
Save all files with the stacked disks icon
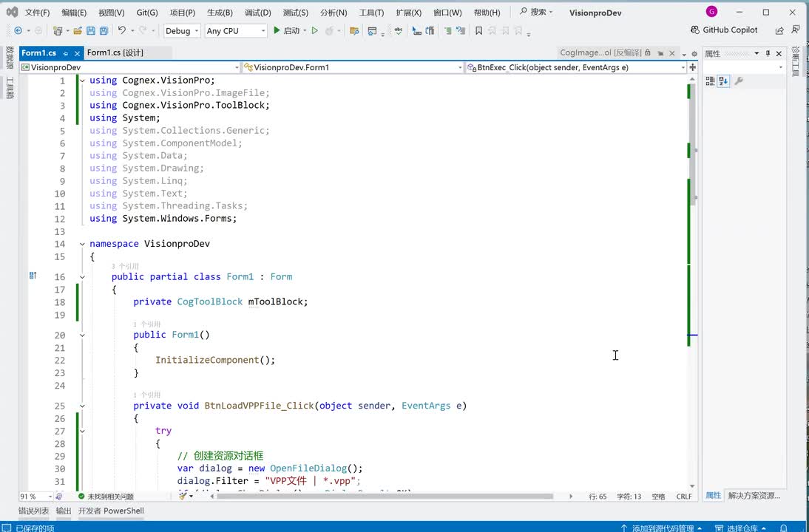104,31
